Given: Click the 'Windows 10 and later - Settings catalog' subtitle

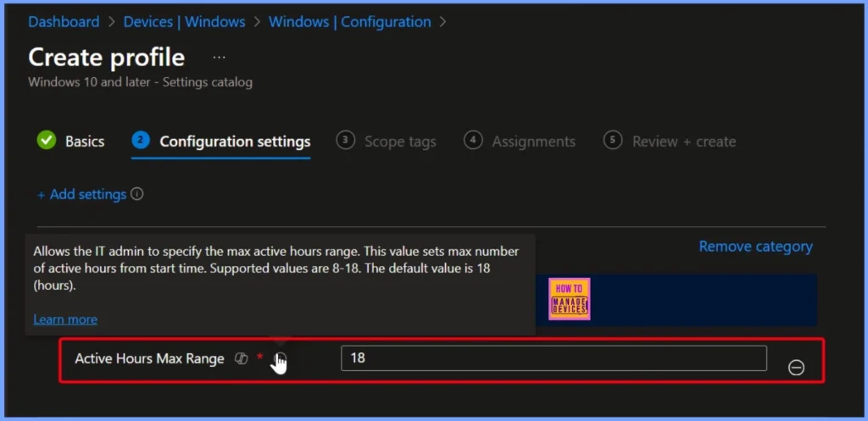Looking at the screenshot, I should pos(140,82).
